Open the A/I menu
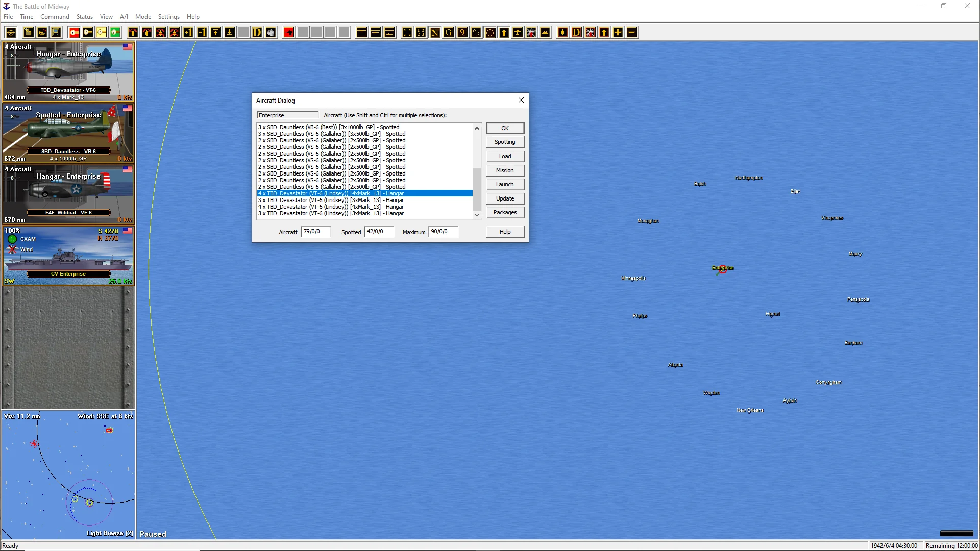The image size is (980, 551). [124, 17]
